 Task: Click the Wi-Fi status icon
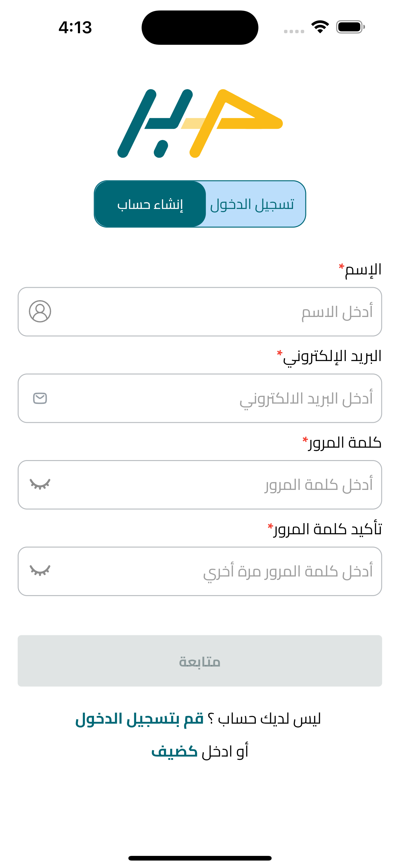click(320, 27)
